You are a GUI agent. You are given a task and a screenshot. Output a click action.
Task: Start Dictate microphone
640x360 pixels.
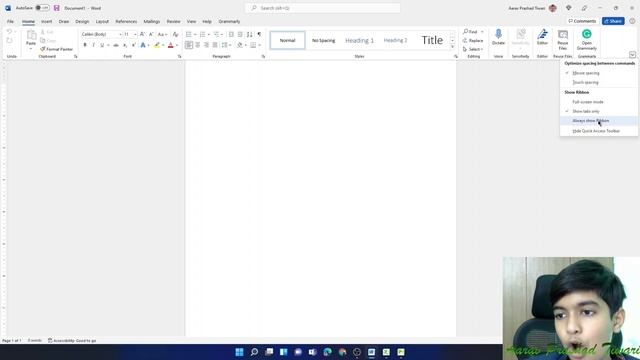[x=498, y=37]
